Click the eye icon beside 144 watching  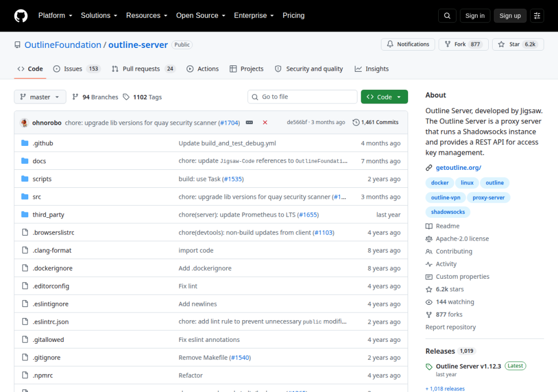tap(429, 302)
